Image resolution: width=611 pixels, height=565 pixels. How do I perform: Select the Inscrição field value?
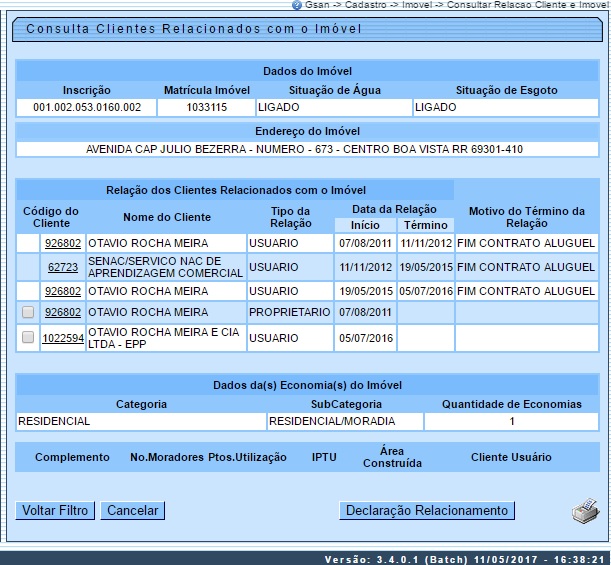[87, 107]
